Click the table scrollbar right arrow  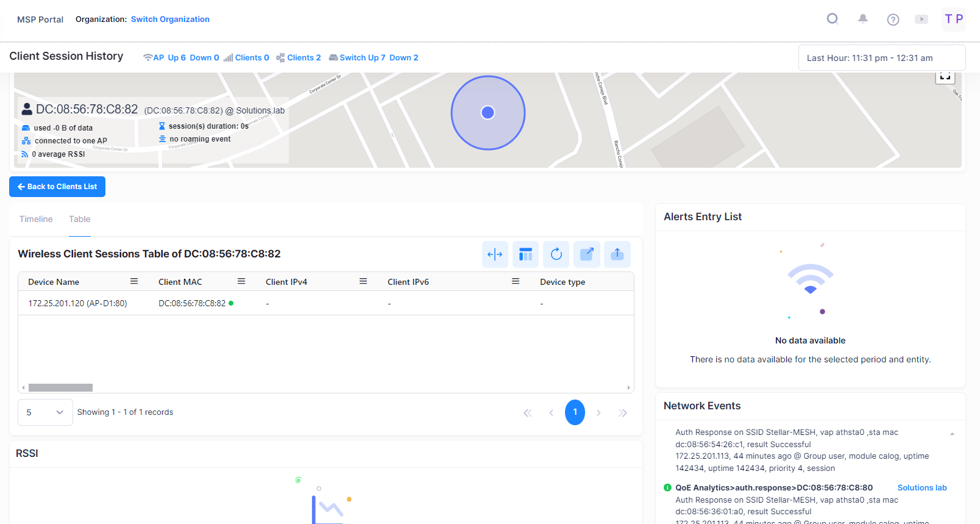pyautogui.click(x=629, y=387)
